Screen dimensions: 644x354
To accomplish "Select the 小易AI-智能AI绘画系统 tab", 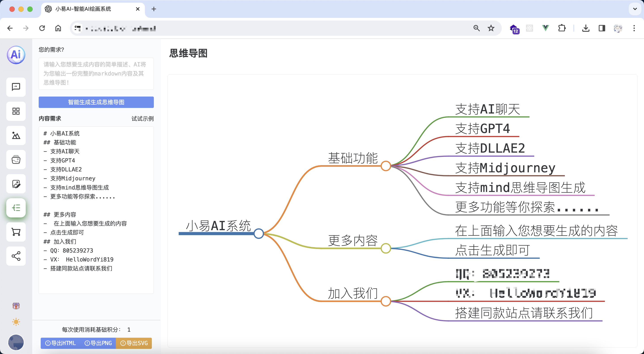I will point(93,9).
